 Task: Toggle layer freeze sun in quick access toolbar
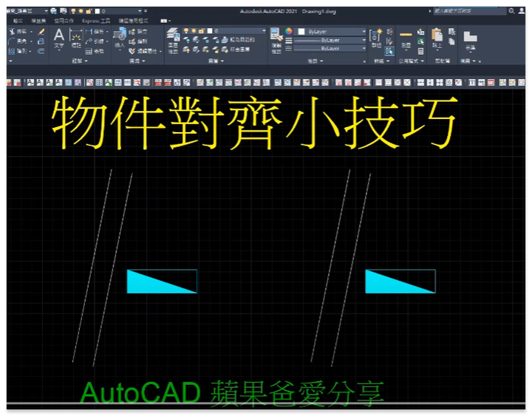tap(81, 11)
